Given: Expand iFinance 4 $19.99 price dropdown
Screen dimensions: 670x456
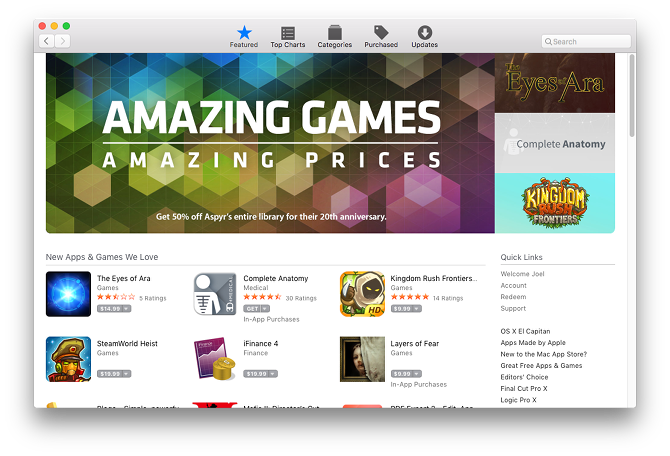Looking at the screenshot, I should tap(273, 374).
